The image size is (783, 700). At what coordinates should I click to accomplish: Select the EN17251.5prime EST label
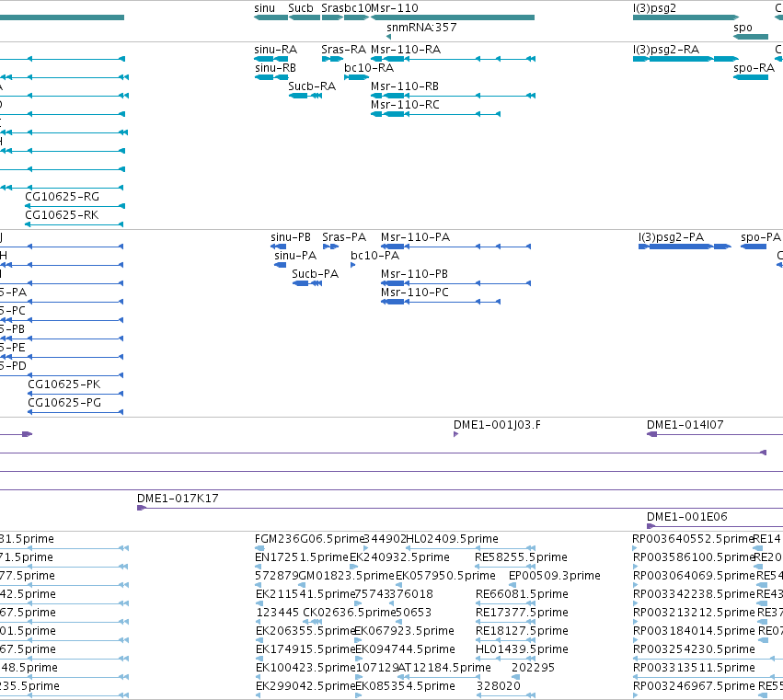[302, 557]
